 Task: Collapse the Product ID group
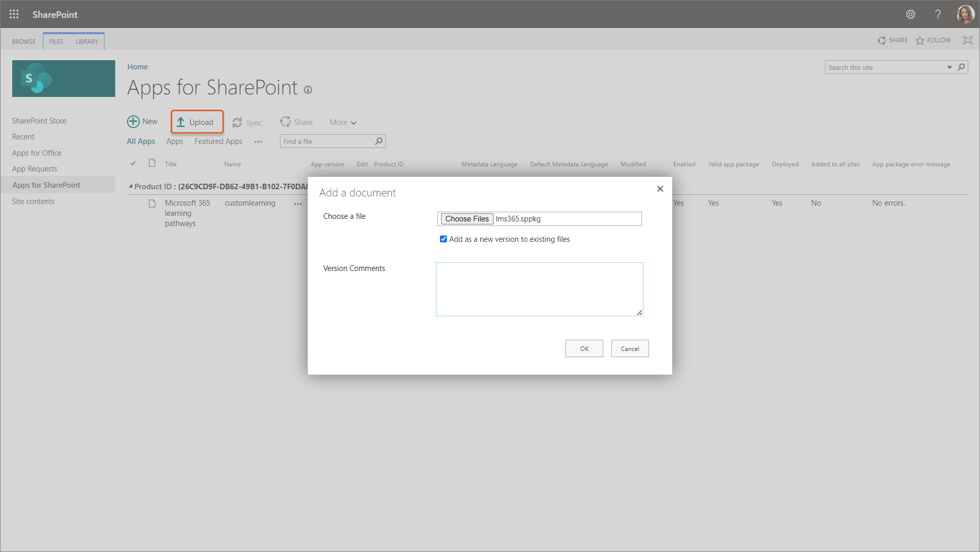coord(131,187)
